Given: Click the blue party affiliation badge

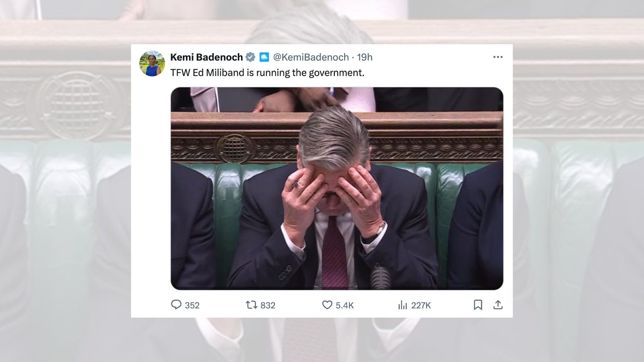Looking at the screenshot, I should (264, 57).
